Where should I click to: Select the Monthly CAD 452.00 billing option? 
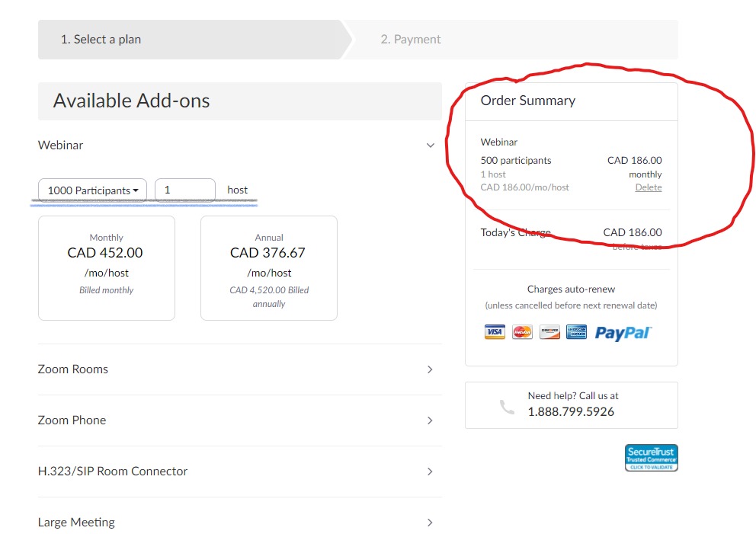(x=107, y=268)
